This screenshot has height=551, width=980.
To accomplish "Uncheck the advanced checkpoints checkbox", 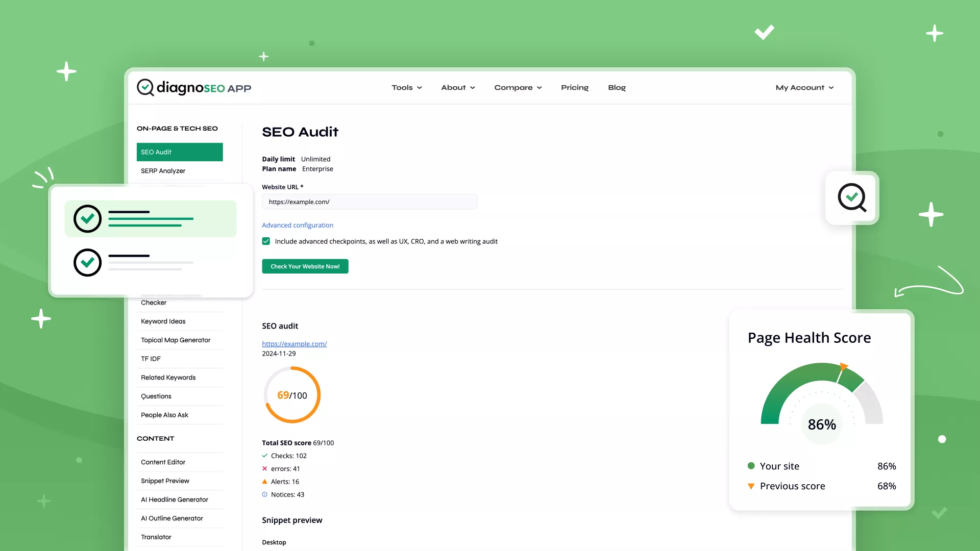I will point(266,241).
